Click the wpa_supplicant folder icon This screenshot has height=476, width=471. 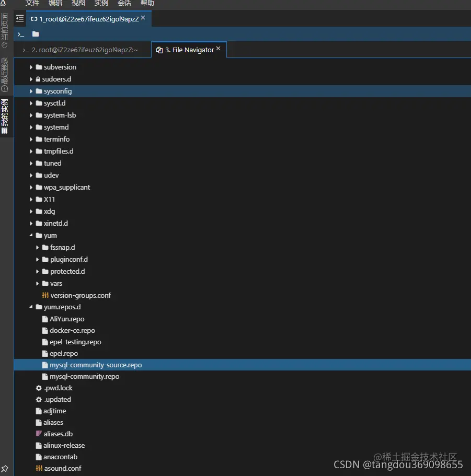pyautogui.click(x=39, y=187)
